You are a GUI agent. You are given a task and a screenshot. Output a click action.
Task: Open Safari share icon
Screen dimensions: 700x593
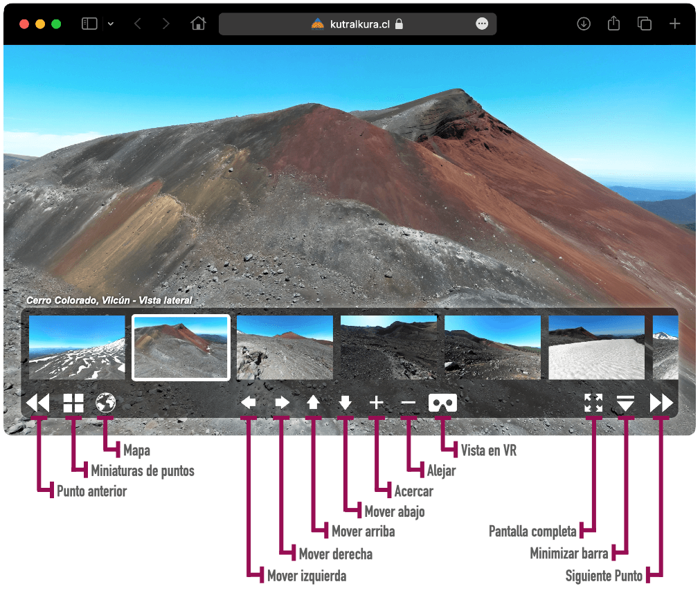coord(614,24)
